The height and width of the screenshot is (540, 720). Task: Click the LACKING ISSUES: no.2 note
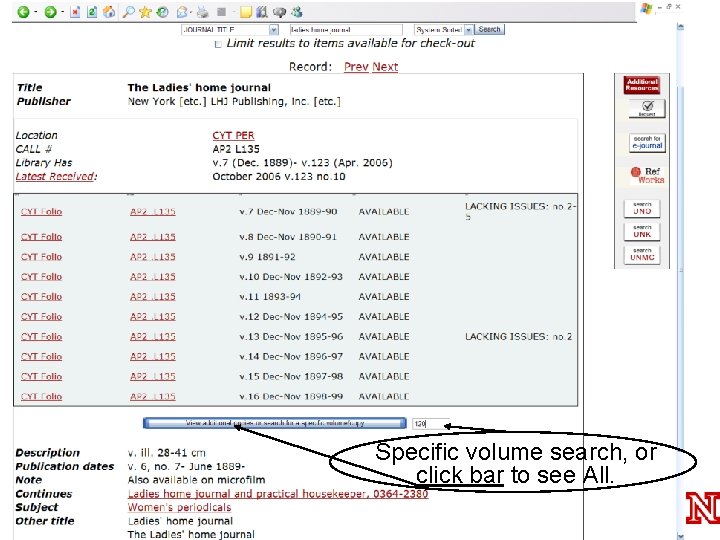pyautogui.click(x=518, y=337)
